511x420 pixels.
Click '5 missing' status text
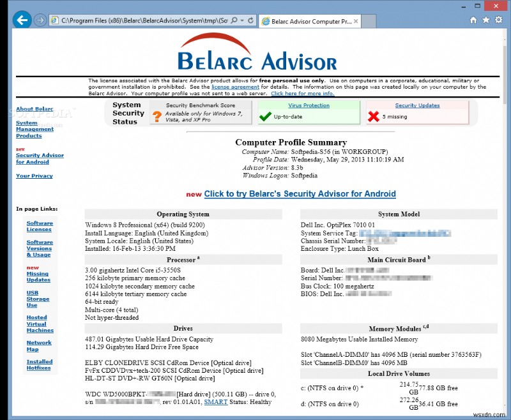(395, 117)
